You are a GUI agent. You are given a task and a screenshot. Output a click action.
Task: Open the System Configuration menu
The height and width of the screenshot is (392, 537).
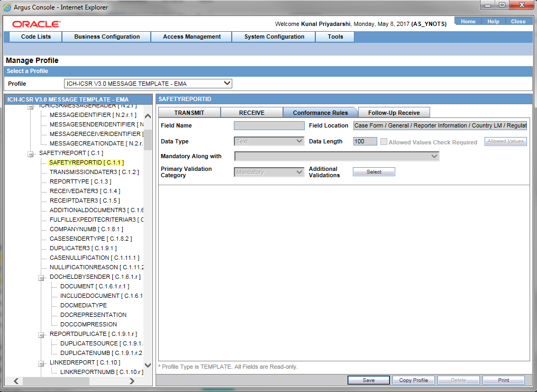[x=274, y=37]
